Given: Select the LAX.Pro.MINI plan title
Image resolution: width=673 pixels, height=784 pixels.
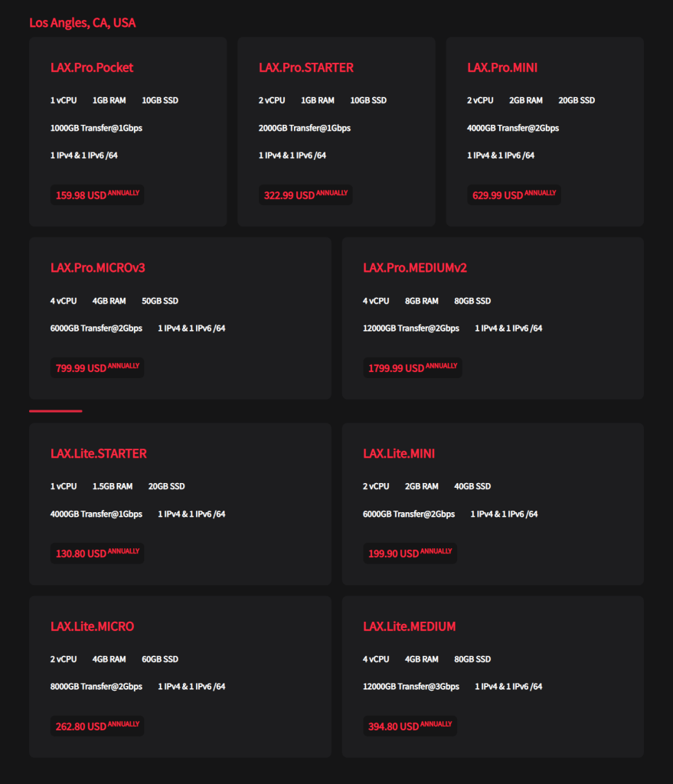Looking at the screenshot, I should coord(502,67).
